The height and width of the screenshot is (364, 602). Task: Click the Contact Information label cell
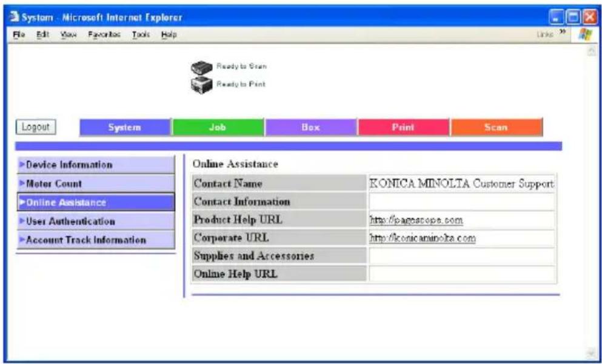pos(279,201)
